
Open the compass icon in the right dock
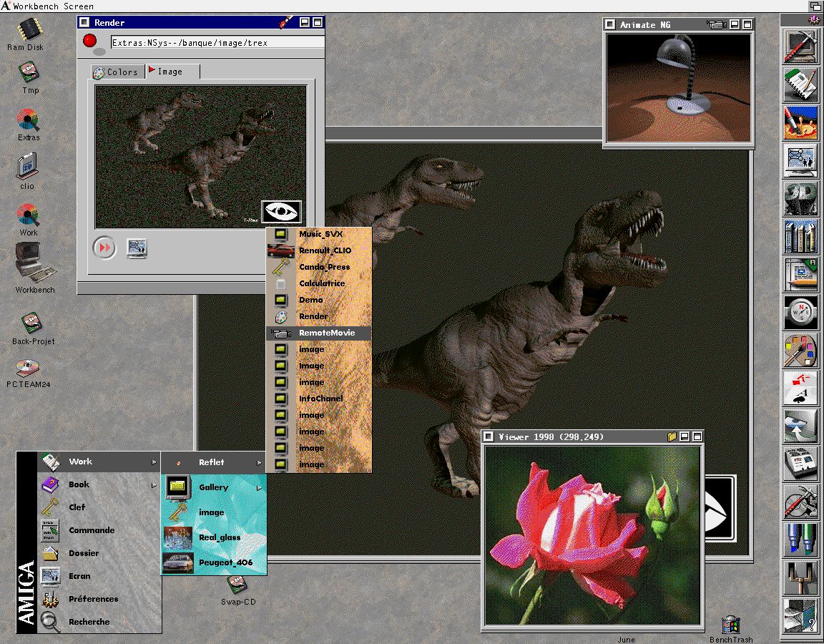[x=800, y=312]
